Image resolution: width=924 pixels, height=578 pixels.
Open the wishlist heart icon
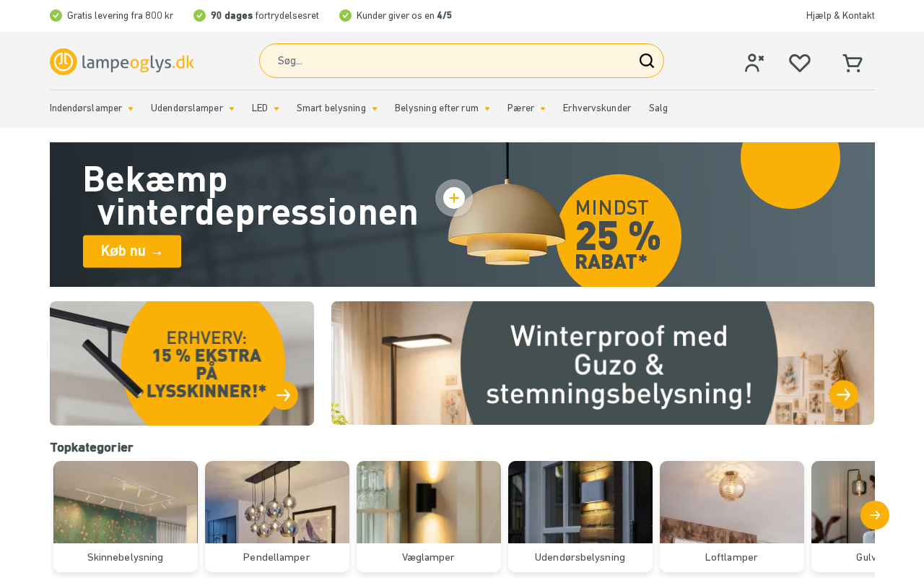coord(800,64)
